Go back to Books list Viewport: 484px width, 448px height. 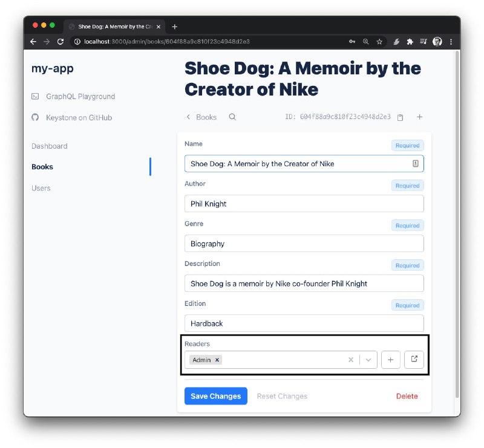click(201, 117)
